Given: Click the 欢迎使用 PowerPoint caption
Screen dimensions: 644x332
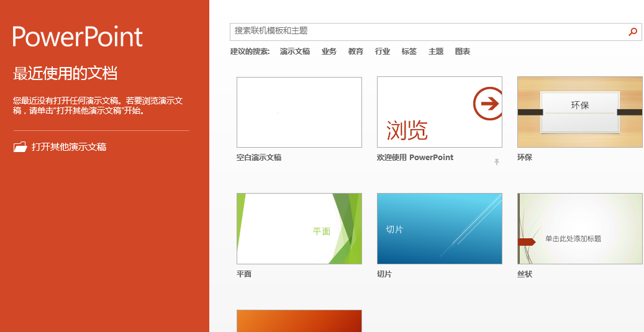Looking at the screenshot, I should click(415, 158).
